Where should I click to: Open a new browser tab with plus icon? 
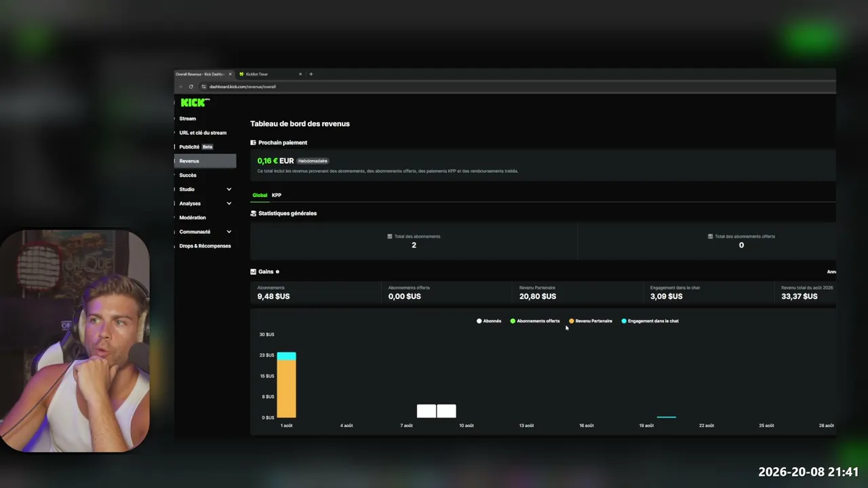pos(311,74)
